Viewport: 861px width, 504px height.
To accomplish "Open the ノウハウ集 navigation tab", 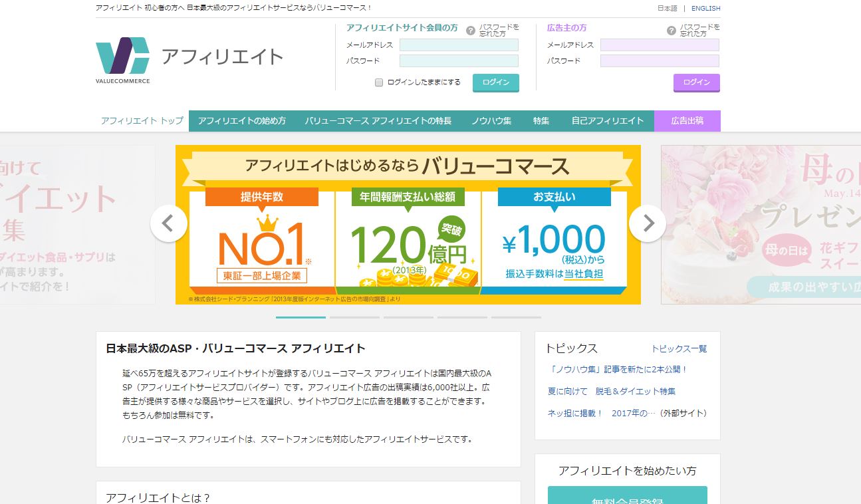I will pyautogui.click(x=491, y=121).
